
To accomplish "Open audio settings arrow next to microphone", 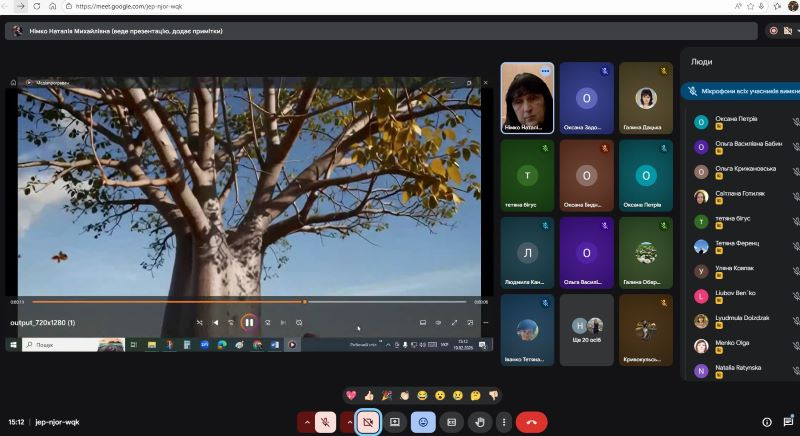I will point(305,422).
